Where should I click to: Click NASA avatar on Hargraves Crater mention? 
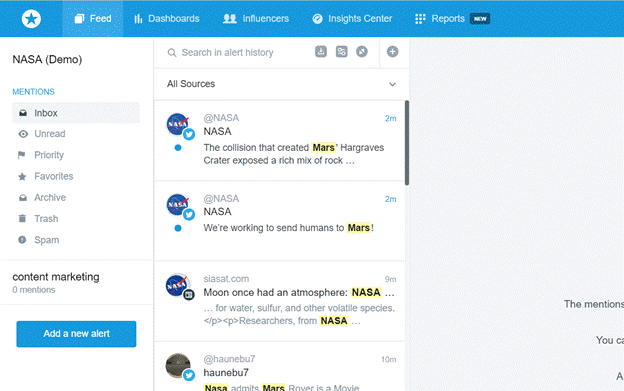[177, 124]
